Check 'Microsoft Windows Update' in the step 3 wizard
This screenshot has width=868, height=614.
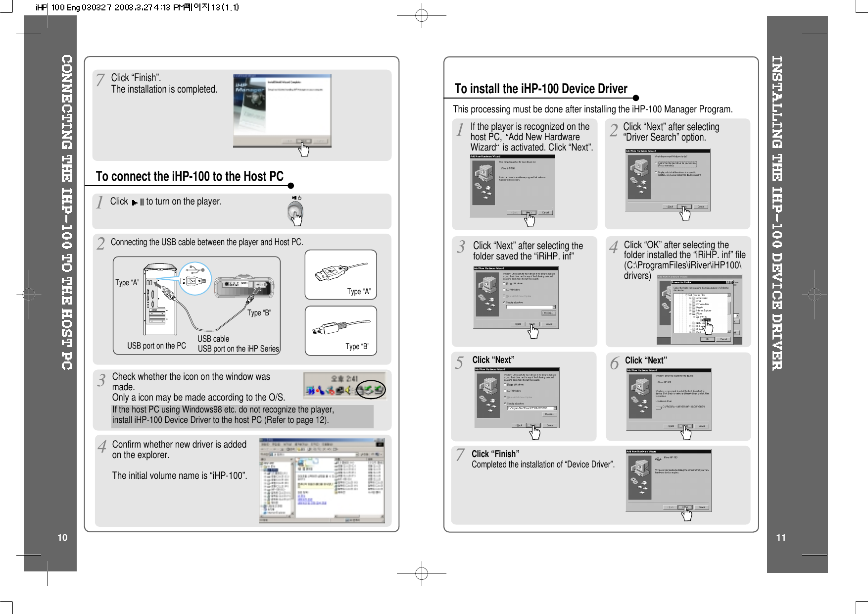[504, 296]
